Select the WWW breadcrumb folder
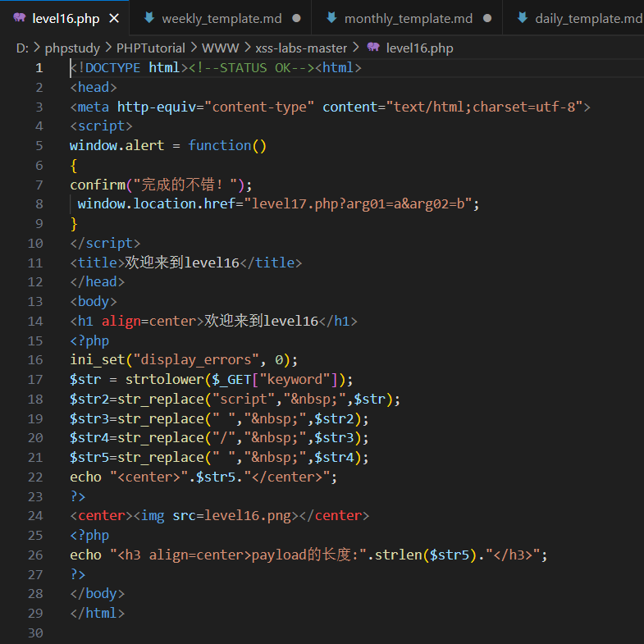The height and width of the screenshot is (644, 644). (x=220, y=48)
